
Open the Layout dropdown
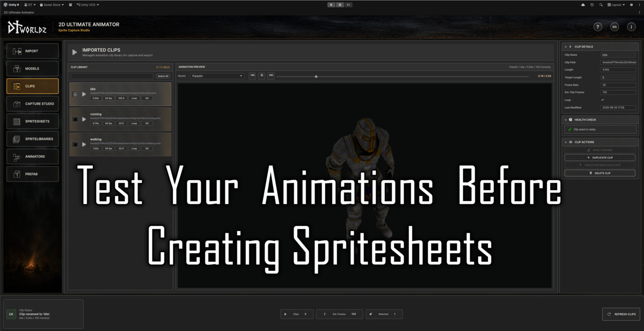(617, 5)
